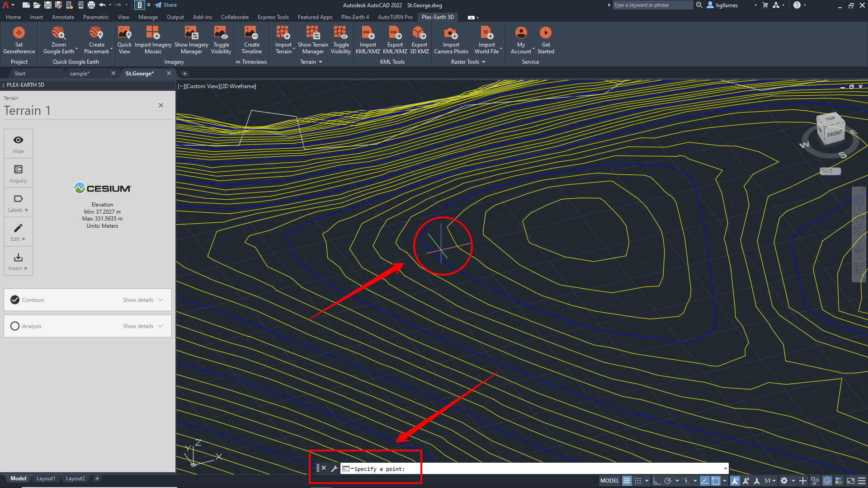The image size is (868, 488).
Task: Click the keyword search field
Action: click(653, 5)
